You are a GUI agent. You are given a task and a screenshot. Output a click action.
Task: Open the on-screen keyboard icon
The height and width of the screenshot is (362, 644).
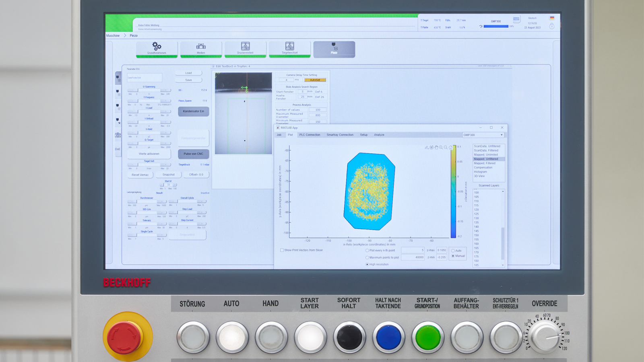[516, 19]
